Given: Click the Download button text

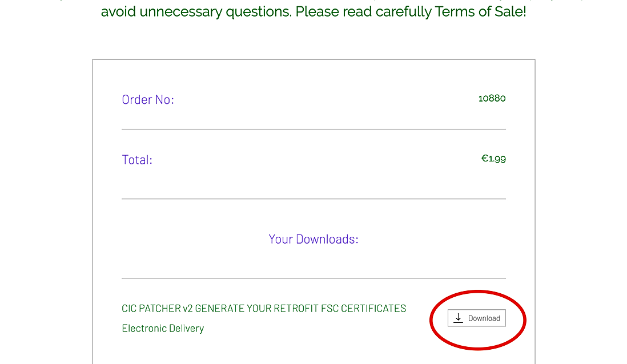Looking at the screenshot, I should pos(484,318).
